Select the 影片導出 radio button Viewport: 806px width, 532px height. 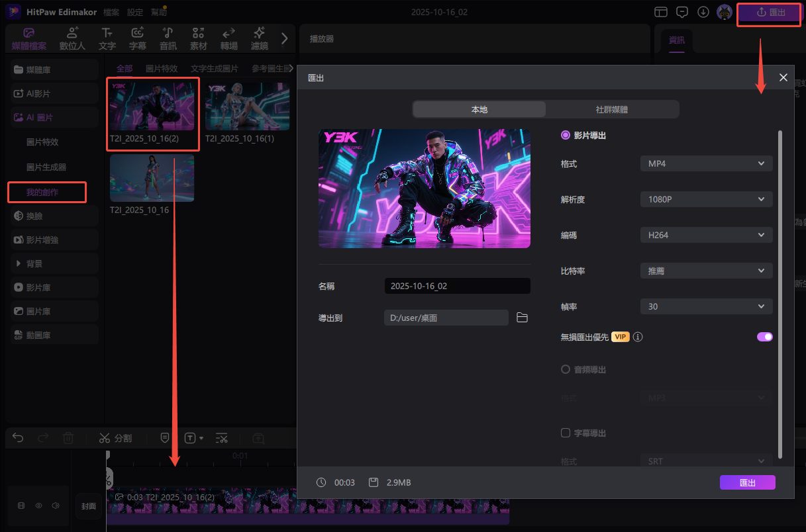tap(566, 135)
